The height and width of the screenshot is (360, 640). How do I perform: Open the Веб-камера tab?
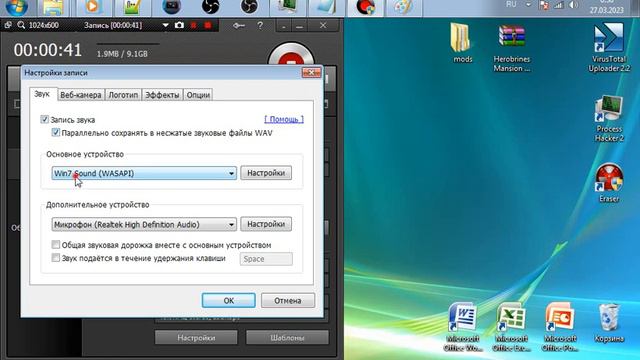(81, 95)
